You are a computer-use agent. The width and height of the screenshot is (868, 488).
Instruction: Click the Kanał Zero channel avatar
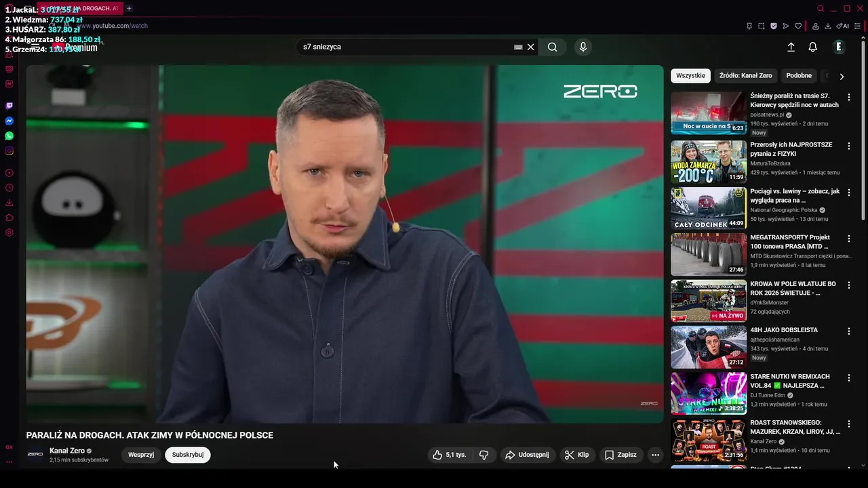tap(35, 455)
